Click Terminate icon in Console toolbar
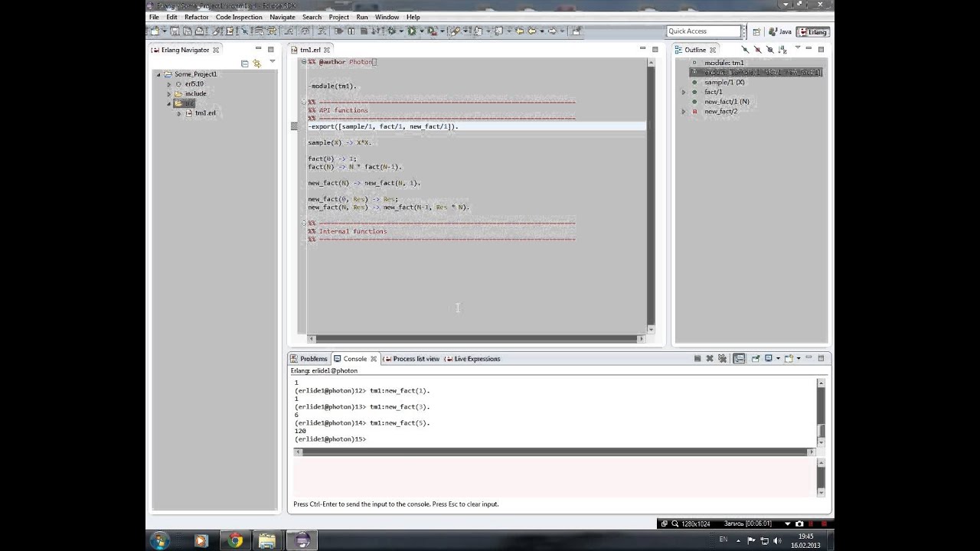 click(x=697, y=358)
